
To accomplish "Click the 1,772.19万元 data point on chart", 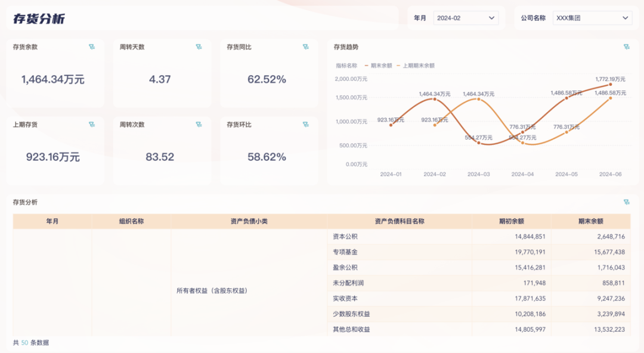I will pos(611,83).
